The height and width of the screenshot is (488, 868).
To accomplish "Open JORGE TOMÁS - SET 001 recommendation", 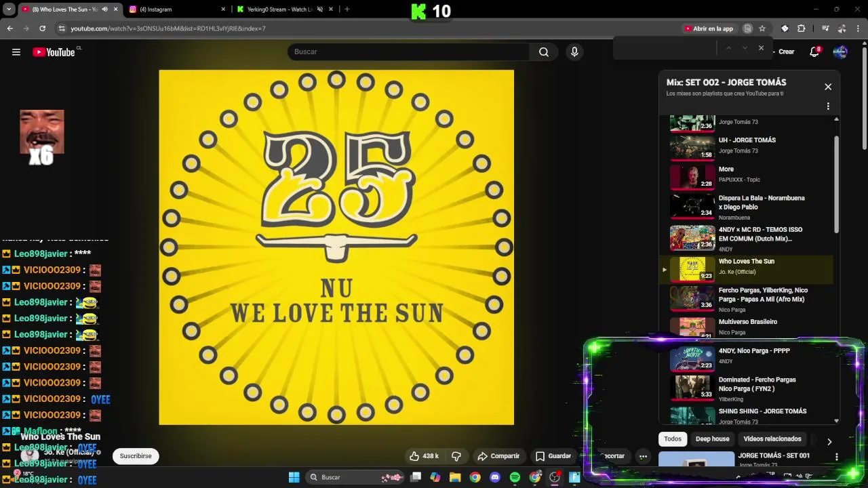I will [773, 455].
